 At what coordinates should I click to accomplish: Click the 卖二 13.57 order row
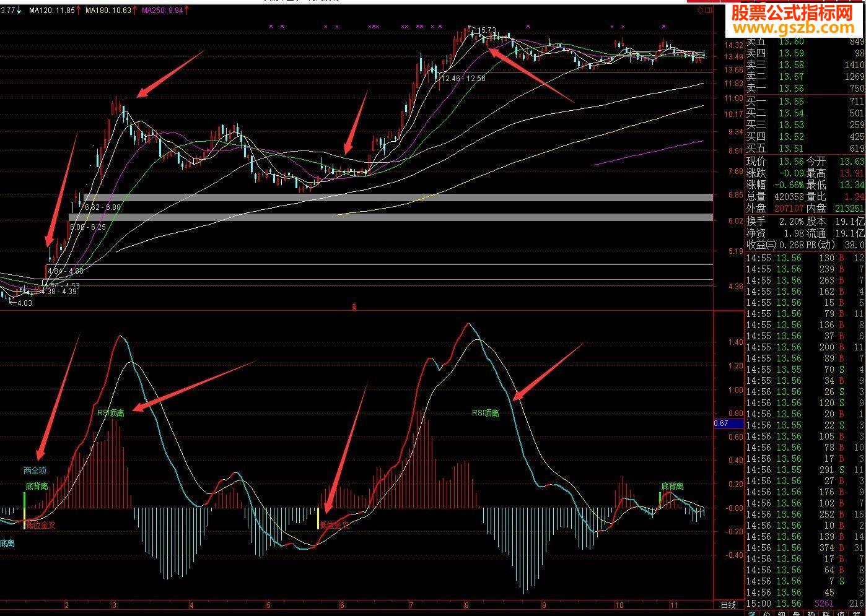click(x=805, y=77)
